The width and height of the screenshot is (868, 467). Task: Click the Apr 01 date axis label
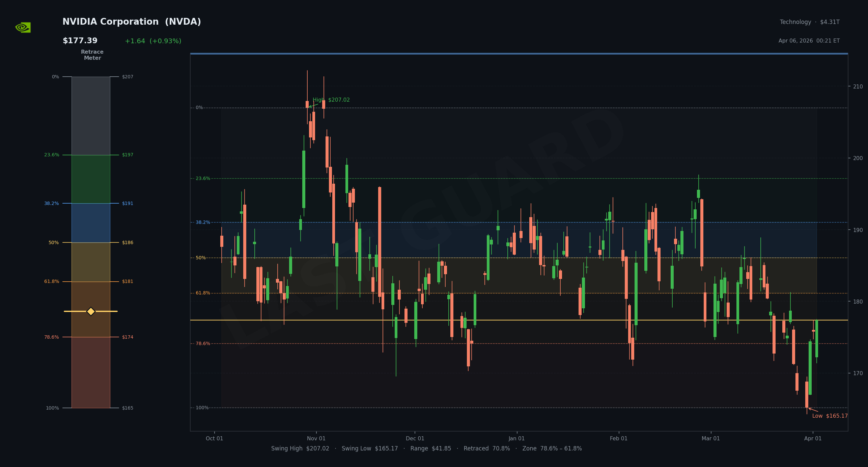click(x=813, y=439)
